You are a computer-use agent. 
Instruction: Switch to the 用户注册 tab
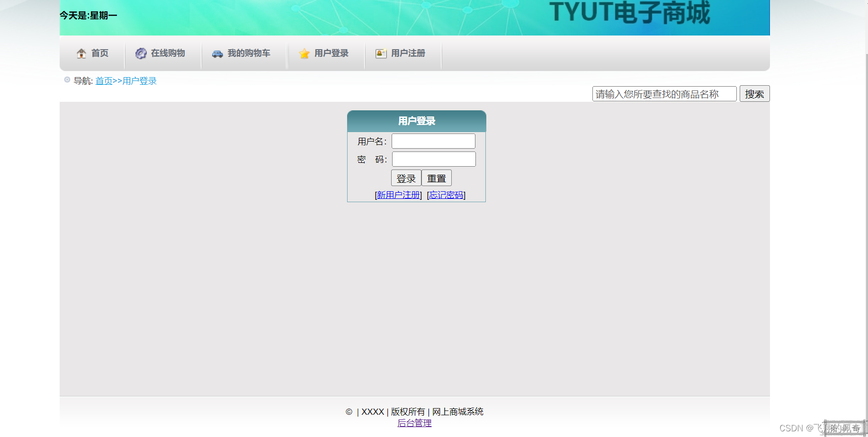tap(408, 53)
